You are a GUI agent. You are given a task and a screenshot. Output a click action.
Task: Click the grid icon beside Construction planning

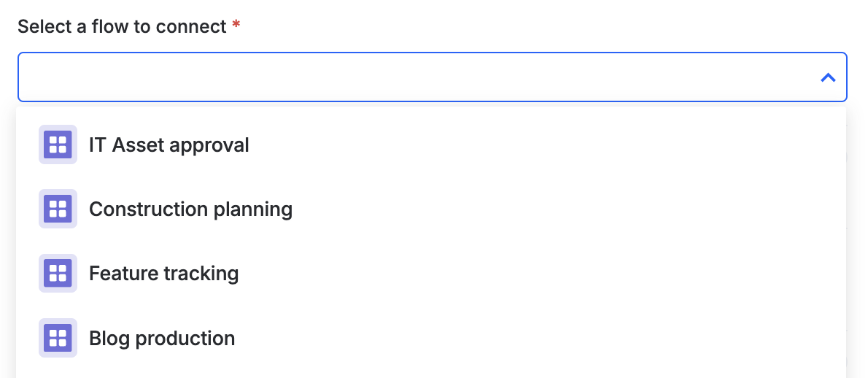pyautogui.click(x=58, y=209)
